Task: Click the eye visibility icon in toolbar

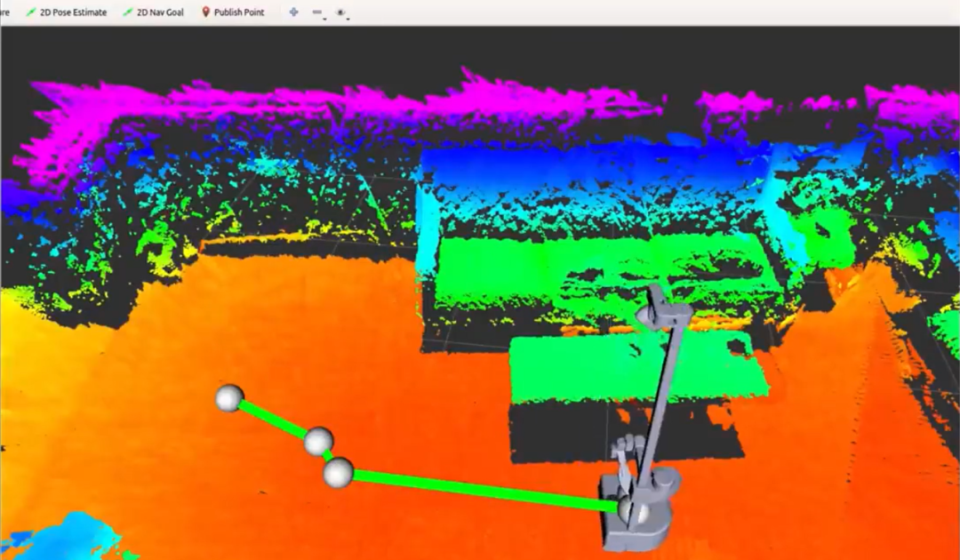Action: (x=340, y=12)
